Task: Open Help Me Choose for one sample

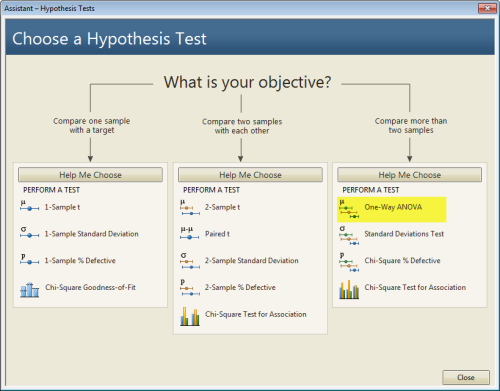Action: 90,175
